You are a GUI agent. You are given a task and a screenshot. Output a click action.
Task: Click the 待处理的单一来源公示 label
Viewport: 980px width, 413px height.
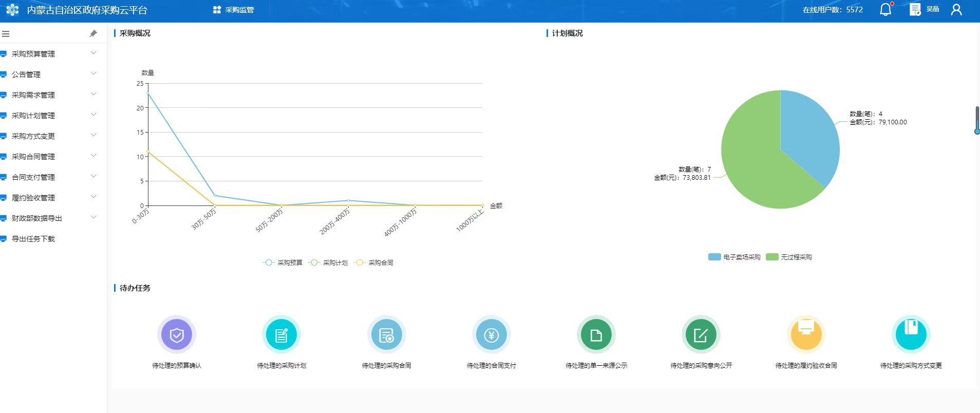tap(596, 366)
